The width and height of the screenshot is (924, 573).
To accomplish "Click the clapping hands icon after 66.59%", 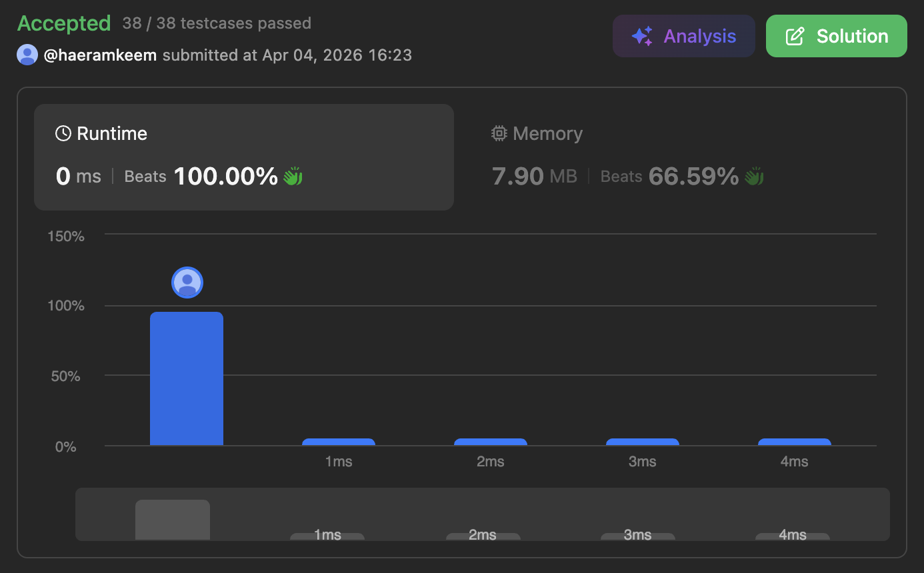I will 754,177.
